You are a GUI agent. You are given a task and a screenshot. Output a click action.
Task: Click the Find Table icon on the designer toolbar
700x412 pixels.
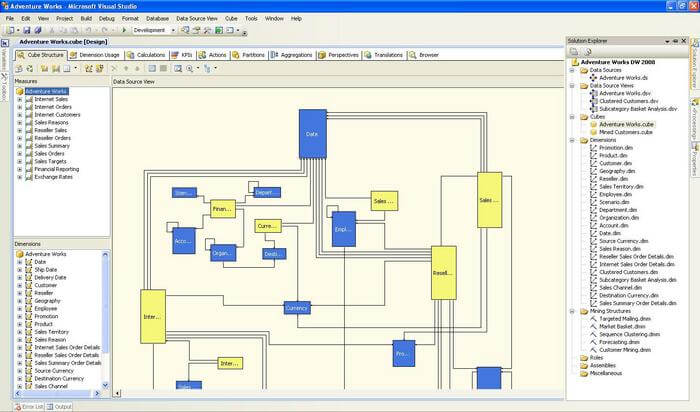pos(178,68)
